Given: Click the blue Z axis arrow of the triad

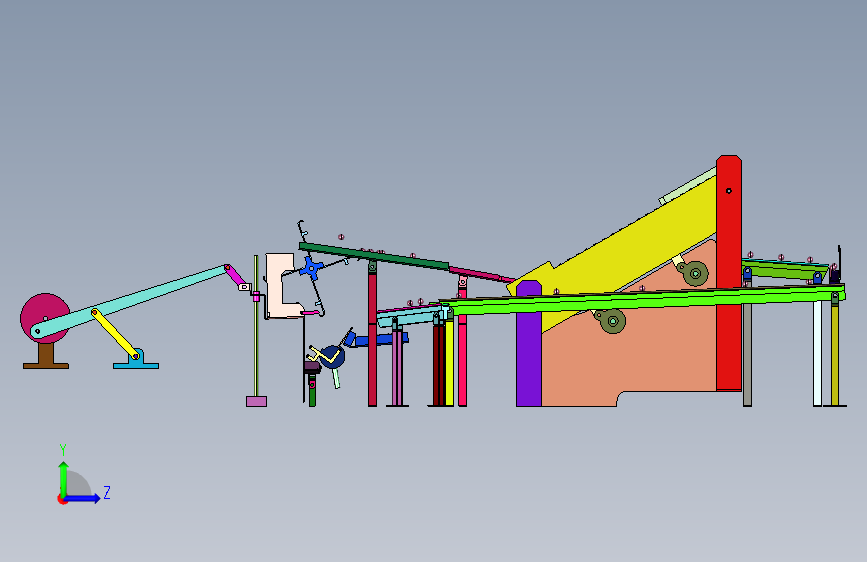Looking at the screenshot, I should coord(82,498).
